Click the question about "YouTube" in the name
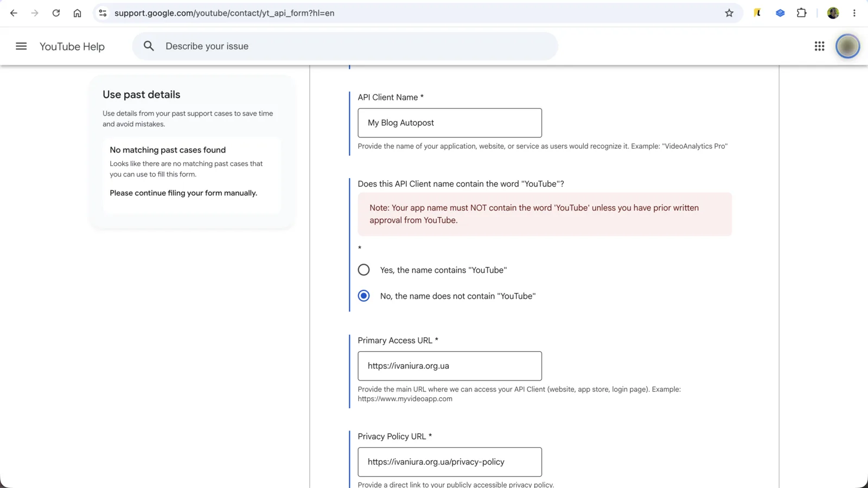 pos(461,184)
